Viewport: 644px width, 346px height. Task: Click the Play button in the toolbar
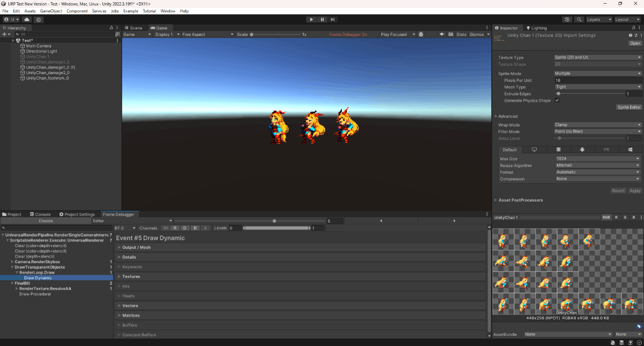point(311,19)
